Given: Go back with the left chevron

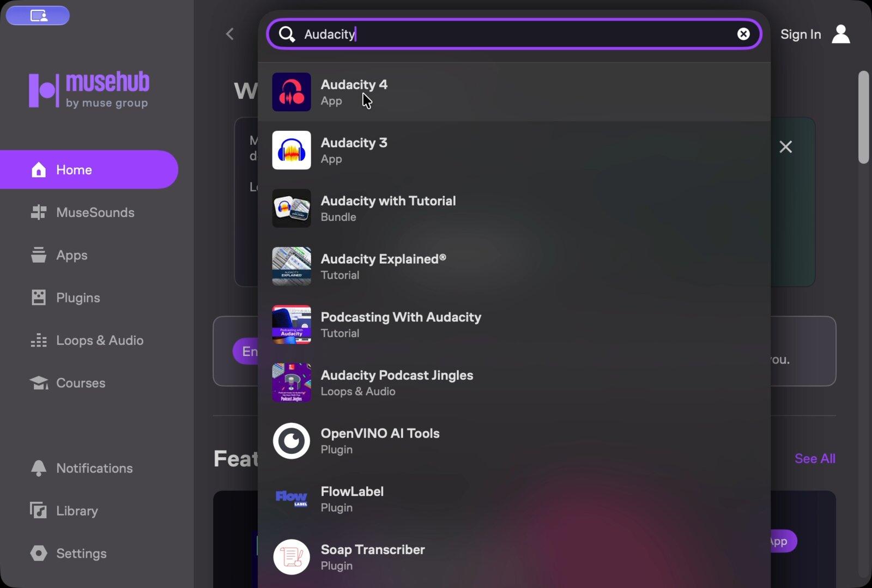Looking at the screenshot, I should pyautogui.click(x=230, y=34).
